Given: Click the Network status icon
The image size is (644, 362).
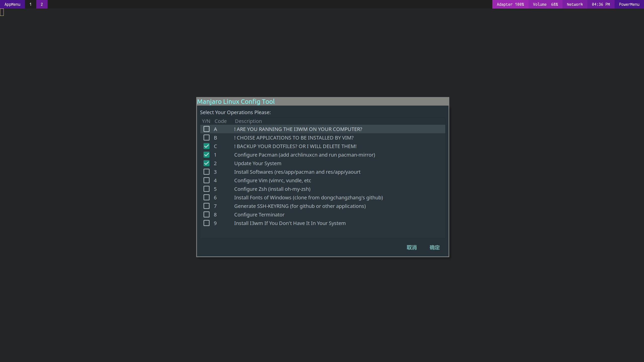Looking at the screenshot, I should tap(575, 4).
